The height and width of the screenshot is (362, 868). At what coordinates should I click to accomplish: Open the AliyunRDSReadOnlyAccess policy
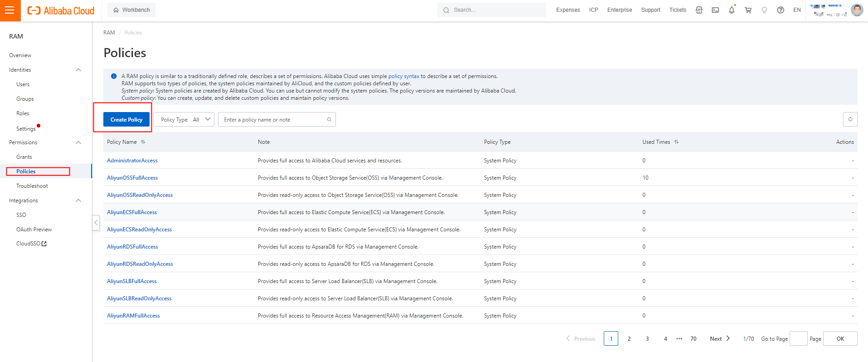click(x=140, y=264)
